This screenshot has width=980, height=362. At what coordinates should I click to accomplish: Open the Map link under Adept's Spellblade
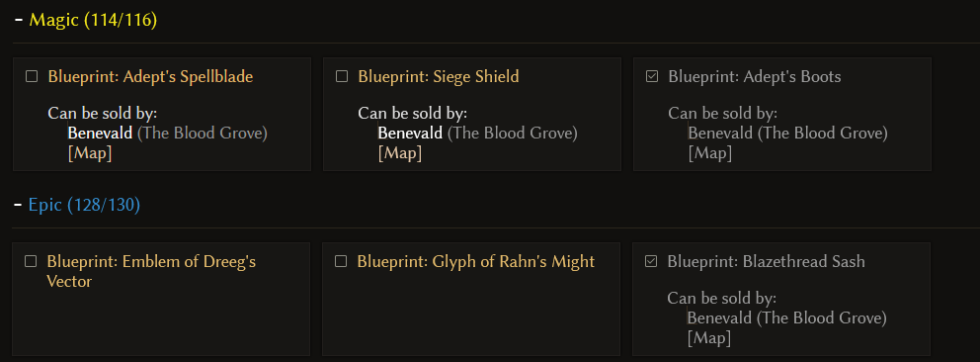[90, 153]
